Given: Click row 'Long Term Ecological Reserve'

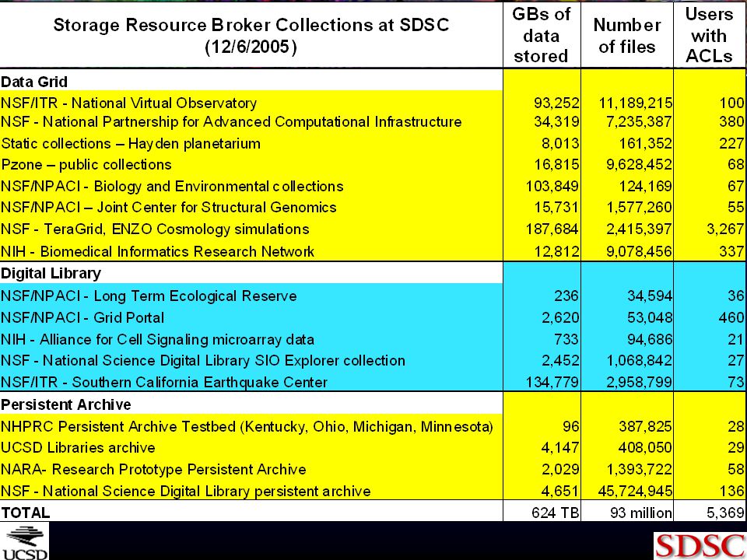Looking at the screenshot, I should (x=373, y=296).
